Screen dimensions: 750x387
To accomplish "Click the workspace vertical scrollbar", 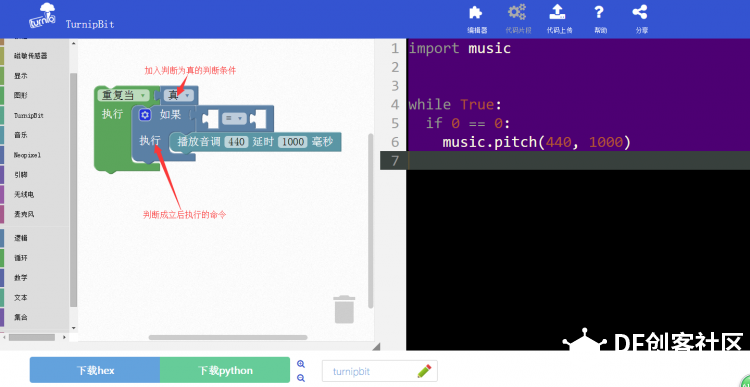I will pyautogui.click(x=370, y=220).
